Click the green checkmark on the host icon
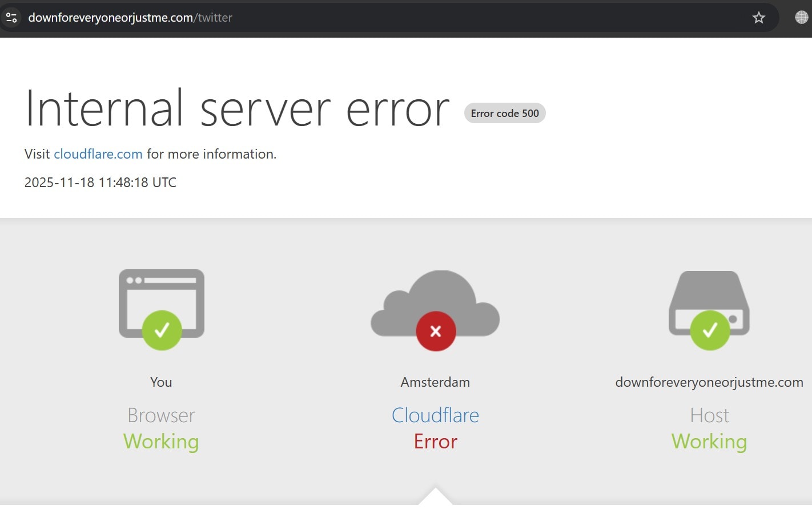The width and height of the screenshot is (812, 510). coord(710,330)
